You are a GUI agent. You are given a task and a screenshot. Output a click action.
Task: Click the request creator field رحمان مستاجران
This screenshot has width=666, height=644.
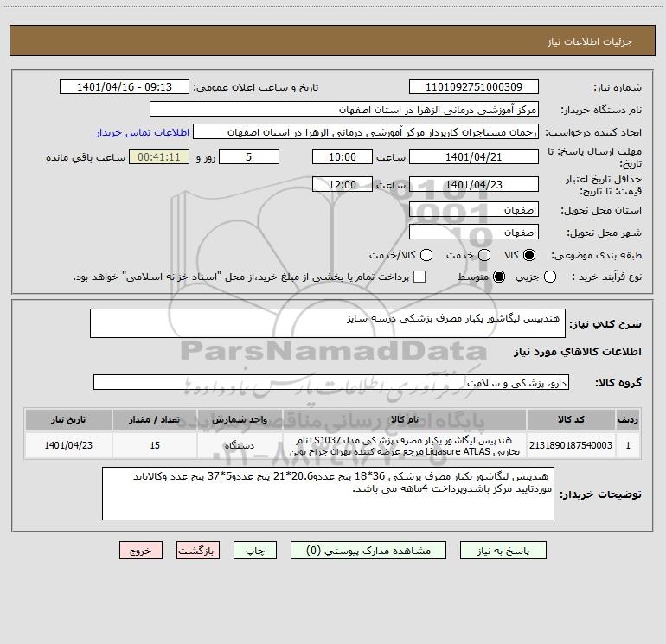tap(366, 132)
